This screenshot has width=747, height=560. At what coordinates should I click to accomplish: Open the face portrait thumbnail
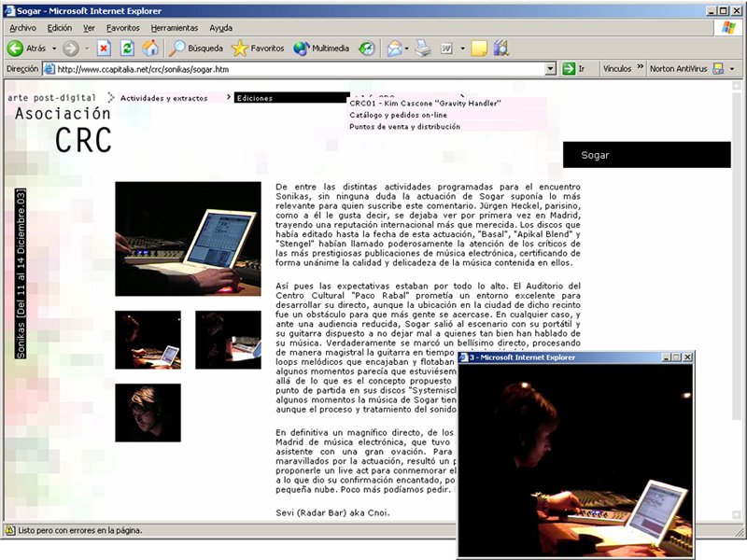tap(148, 413)
